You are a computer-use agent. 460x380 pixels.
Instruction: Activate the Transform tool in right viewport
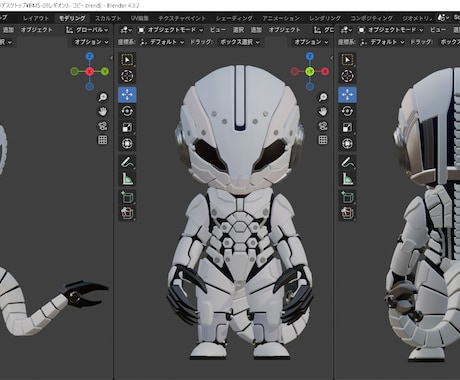point(347,144)
